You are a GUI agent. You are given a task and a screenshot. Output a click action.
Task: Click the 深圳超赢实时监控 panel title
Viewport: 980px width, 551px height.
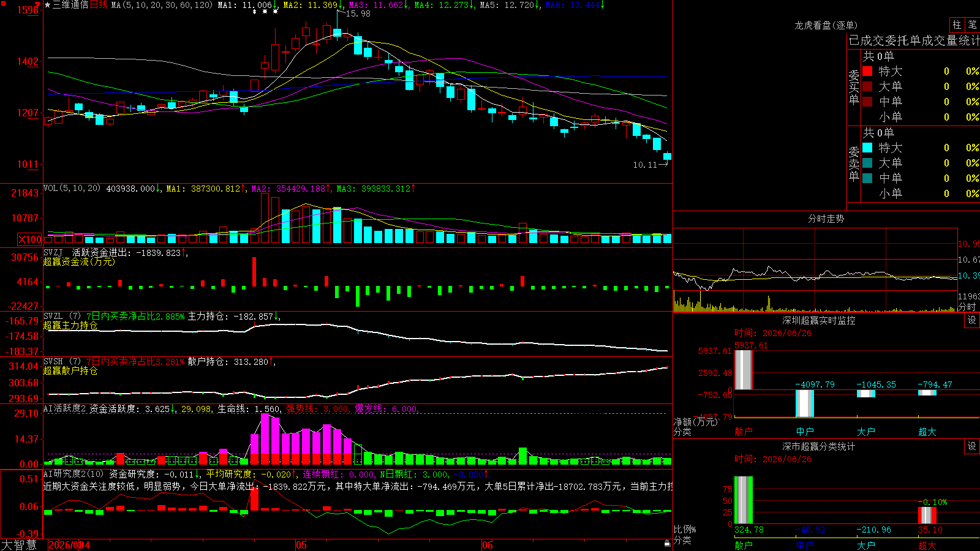818,320
